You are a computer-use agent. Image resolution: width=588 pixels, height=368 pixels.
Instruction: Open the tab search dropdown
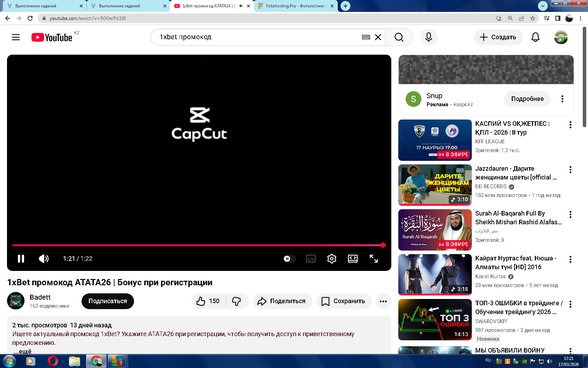[542, 6]
